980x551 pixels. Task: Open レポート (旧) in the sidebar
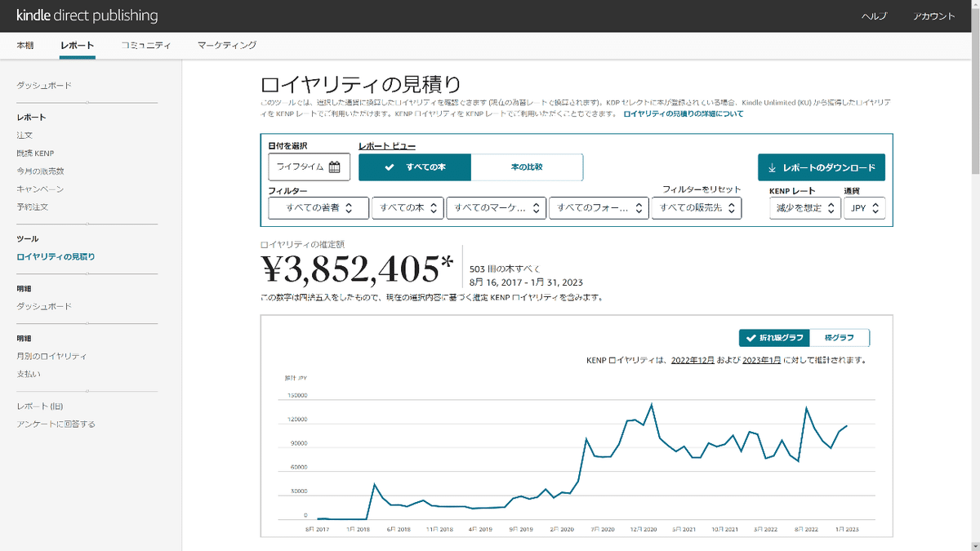coord(40,407)
